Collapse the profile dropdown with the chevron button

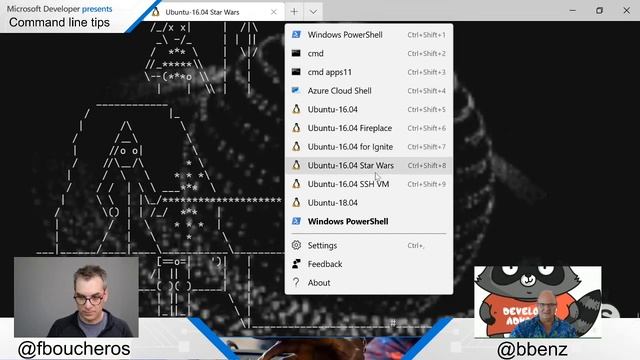click(313, 12)
